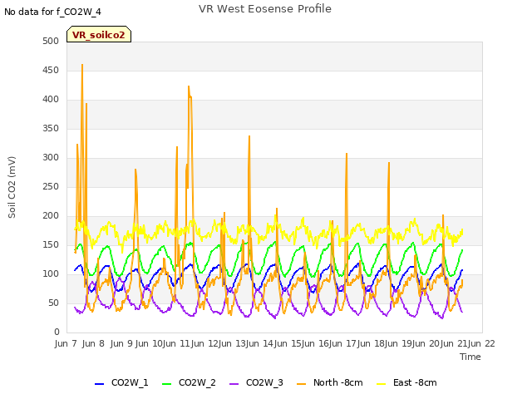Select the CO2W_2 legend entry
This screenshot has height=399, width=532.
189,382
